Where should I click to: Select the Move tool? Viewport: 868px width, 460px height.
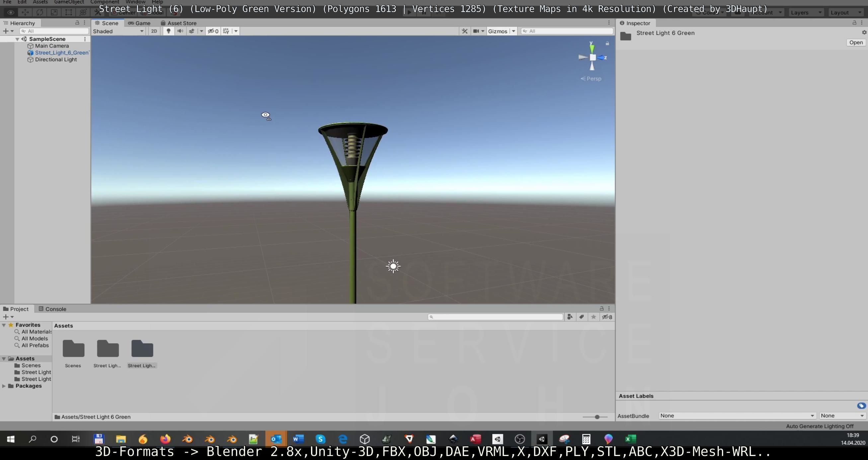point(25,13)
